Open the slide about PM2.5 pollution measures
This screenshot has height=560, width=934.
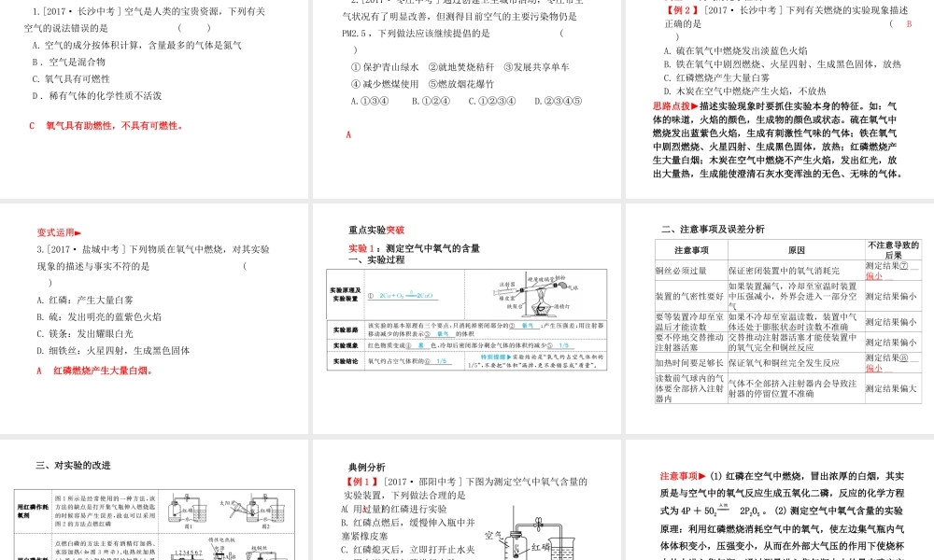[467, 98]
